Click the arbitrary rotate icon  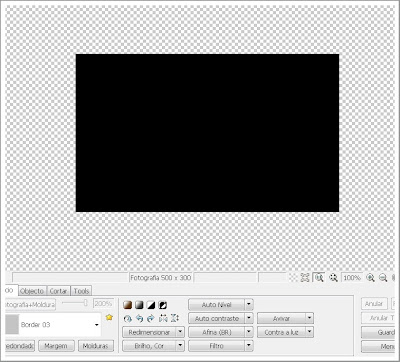click(127, 319)
